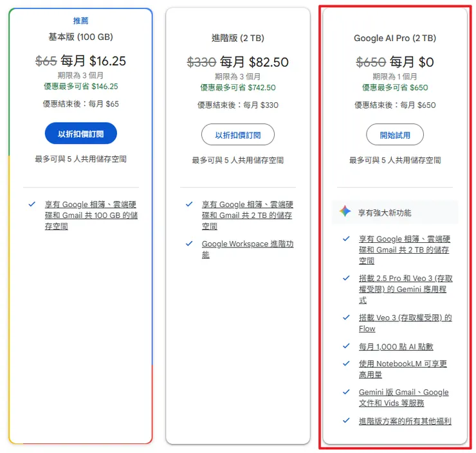Click the struck-through $65 original price
Image resolution: width=476 pixels, height=453 pixels.
pyautogui.click(x=46, y=61)
